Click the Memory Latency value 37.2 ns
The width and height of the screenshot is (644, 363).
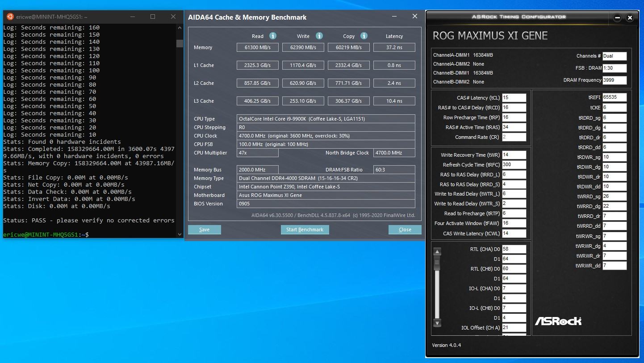394,47
